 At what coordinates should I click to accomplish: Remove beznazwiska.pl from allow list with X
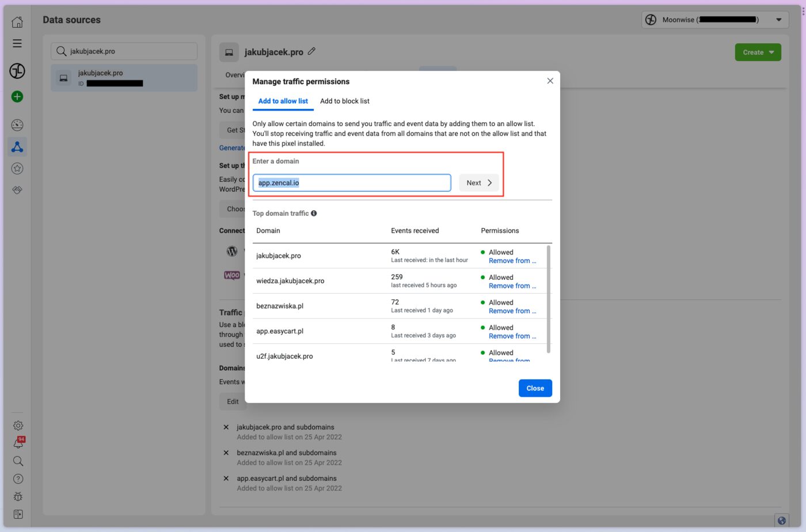click(226, 453)
